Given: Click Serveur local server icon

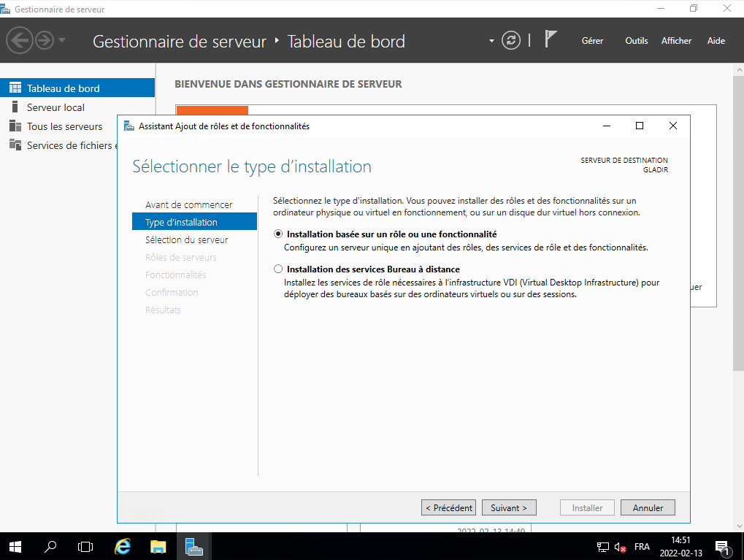Looking at the screenshot, I should point(15,107).
